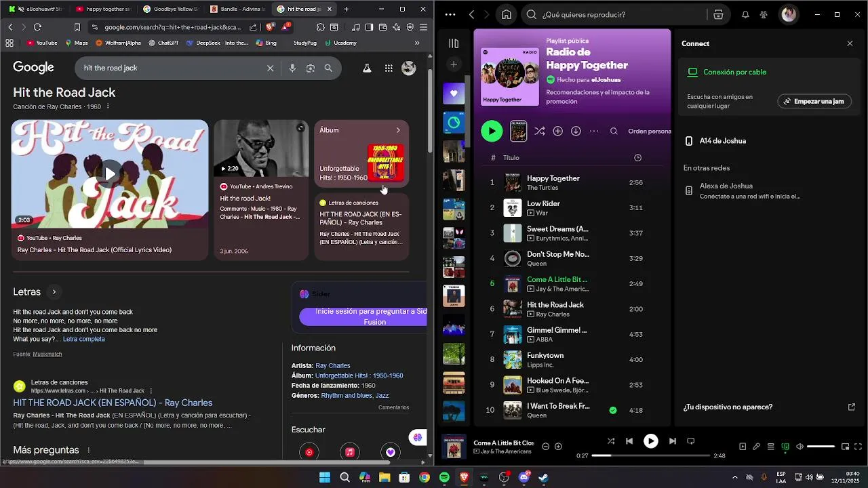Viewport: 868px width, 488px height.
Task: Start Google voice search with the microphone
Action: point(292,68)
